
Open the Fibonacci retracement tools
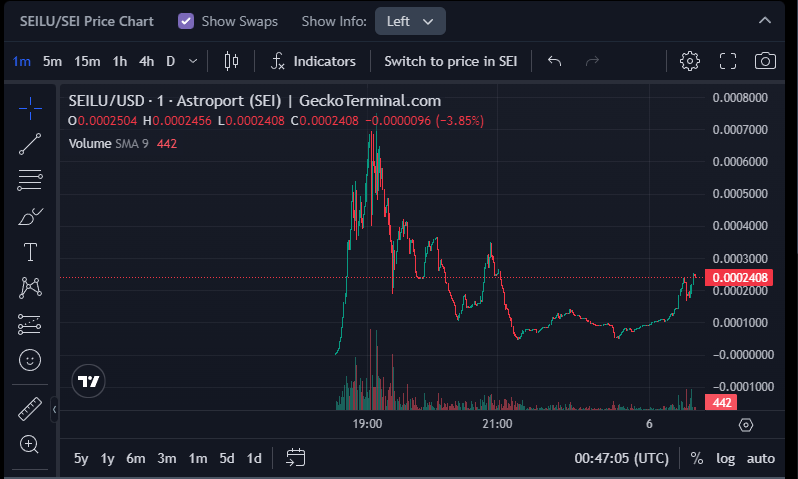(30, 180)
